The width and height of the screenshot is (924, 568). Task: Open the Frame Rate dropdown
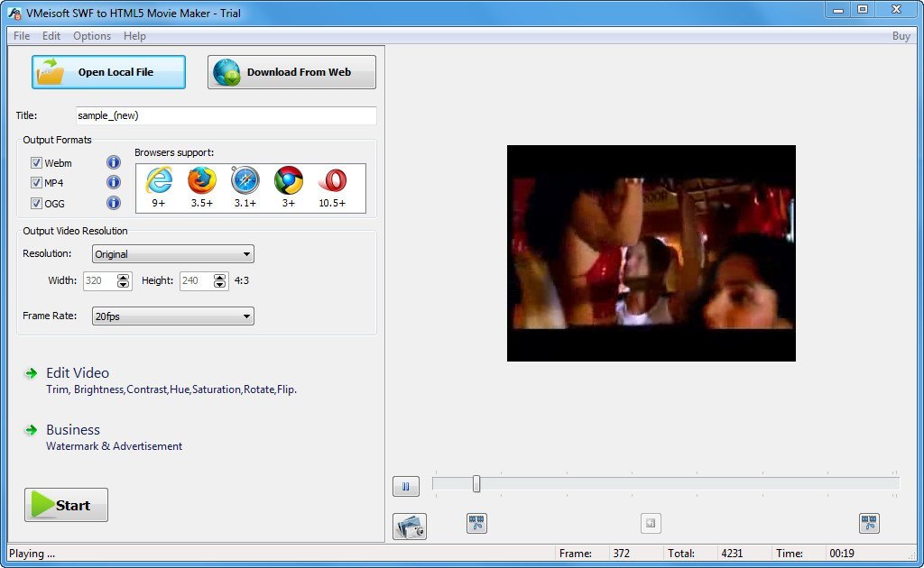(x=245, y=316)
